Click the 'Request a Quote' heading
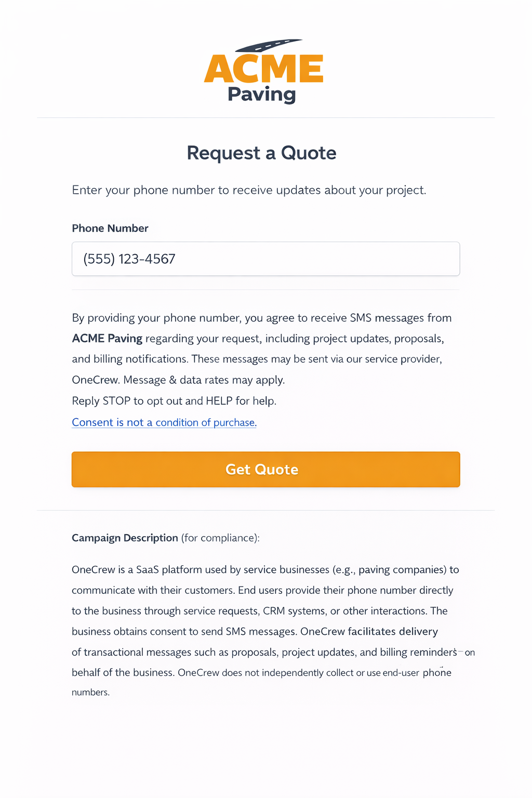 click(261, 153)
